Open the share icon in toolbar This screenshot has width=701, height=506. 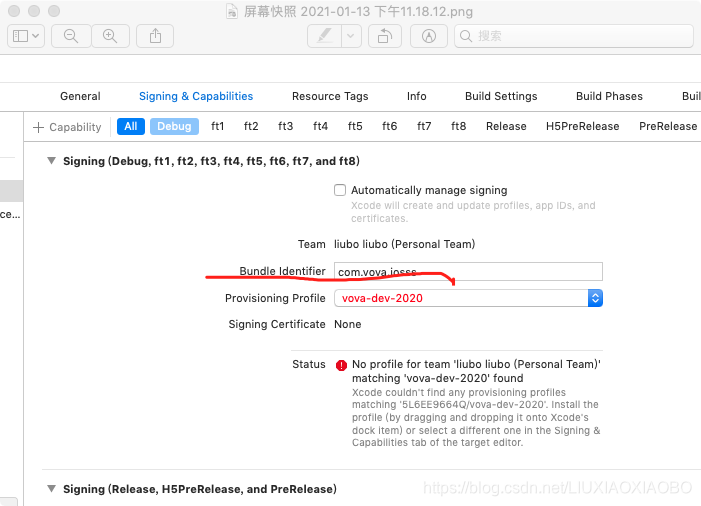[155, 36]
